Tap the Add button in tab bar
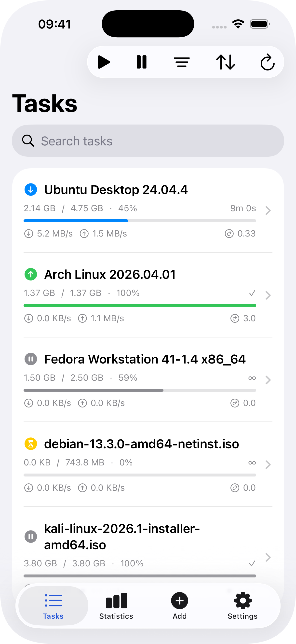The image size is (296, 644). 179,605
